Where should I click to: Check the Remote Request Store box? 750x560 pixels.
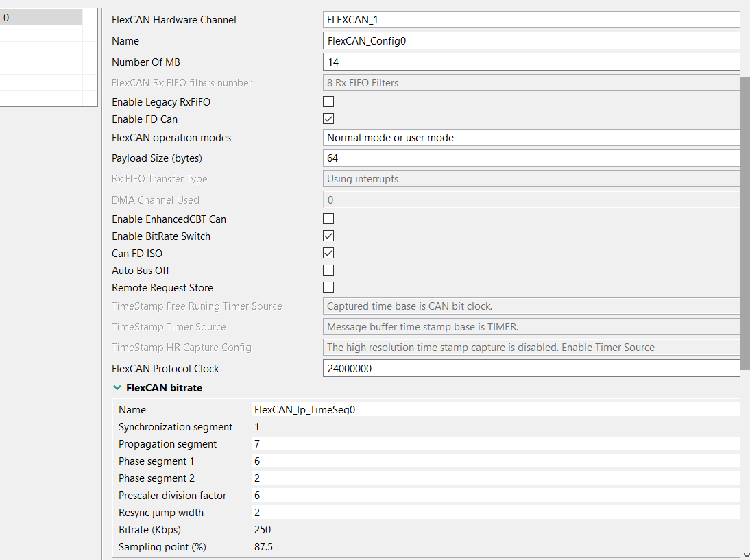tap(328, 288)
